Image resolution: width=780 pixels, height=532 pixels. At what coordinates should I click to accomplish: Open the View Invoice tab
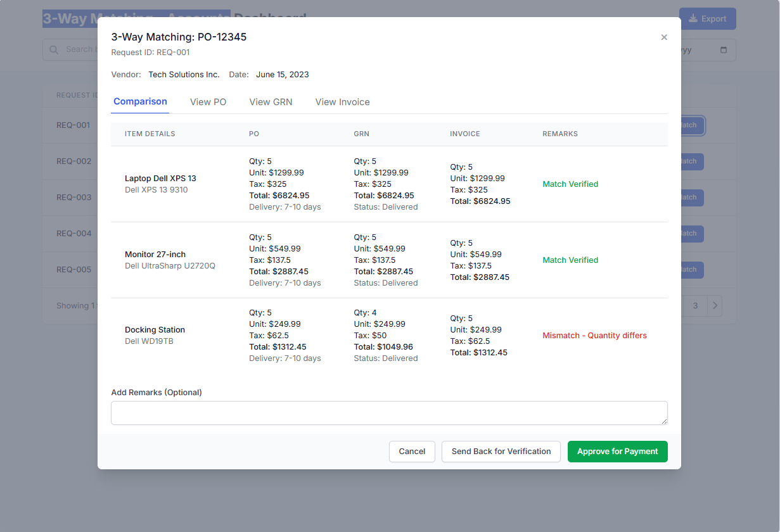point(342,102)
